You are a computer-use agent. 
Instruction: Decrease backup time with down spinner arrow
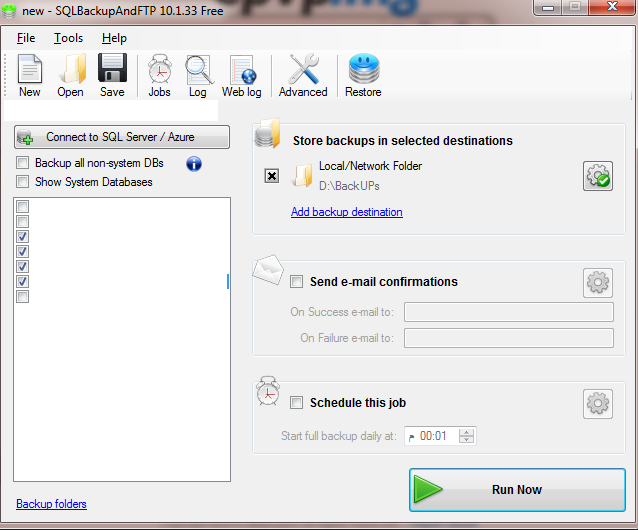click(x=466, y=439)
